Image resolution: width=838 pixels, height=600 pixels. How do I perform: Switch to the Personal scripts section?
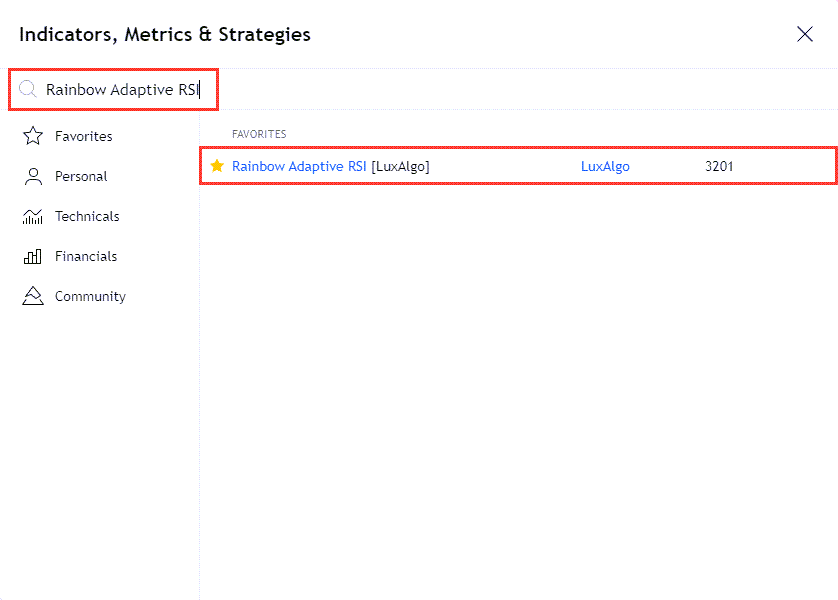point(81,176)
